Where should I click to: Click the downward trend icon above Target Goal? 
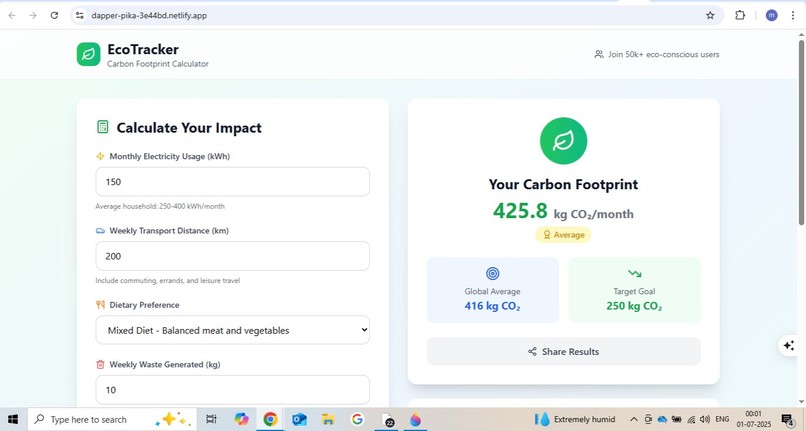(x=634, y=274)
